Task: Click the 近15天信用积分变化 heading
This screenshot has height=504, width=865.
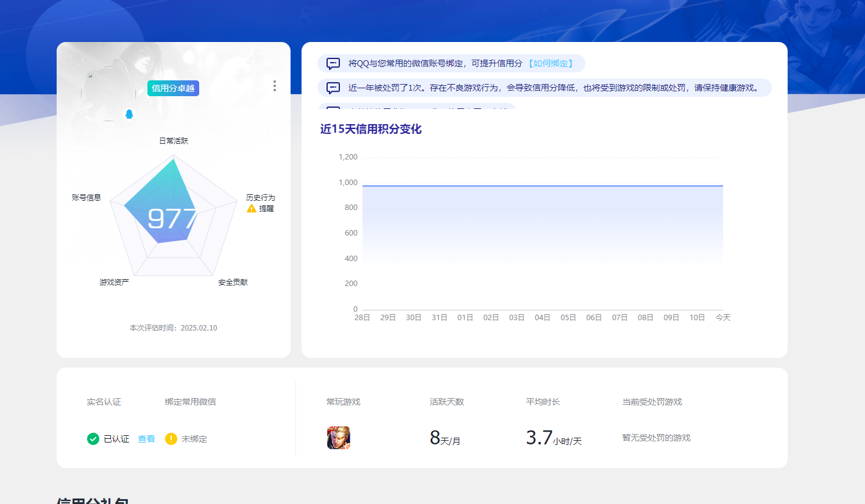Action: (x=371, y=129)
